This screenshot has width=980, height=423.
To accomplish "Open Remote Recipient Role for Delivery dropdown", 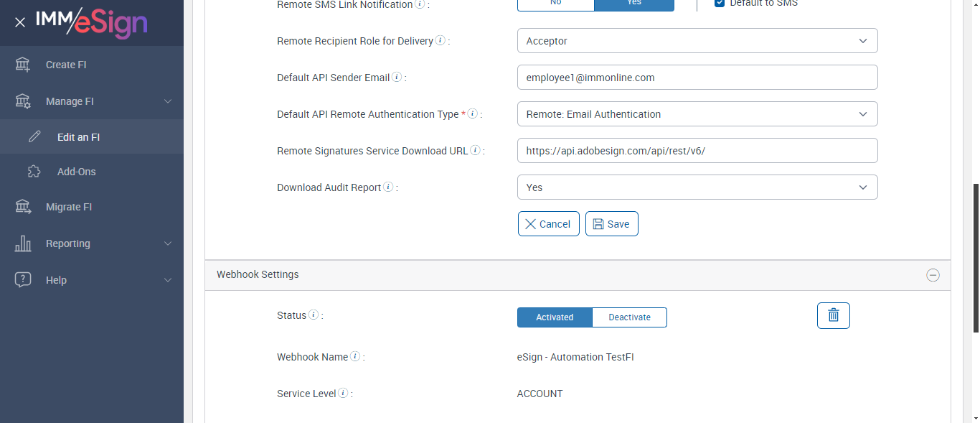I will [x=697, y=41].
